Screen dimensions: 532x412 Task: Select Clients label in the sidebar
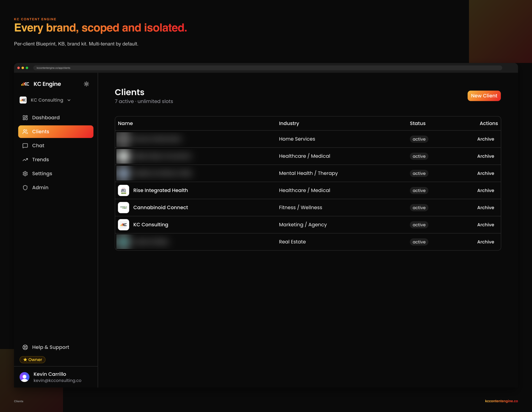click(41, 132)
